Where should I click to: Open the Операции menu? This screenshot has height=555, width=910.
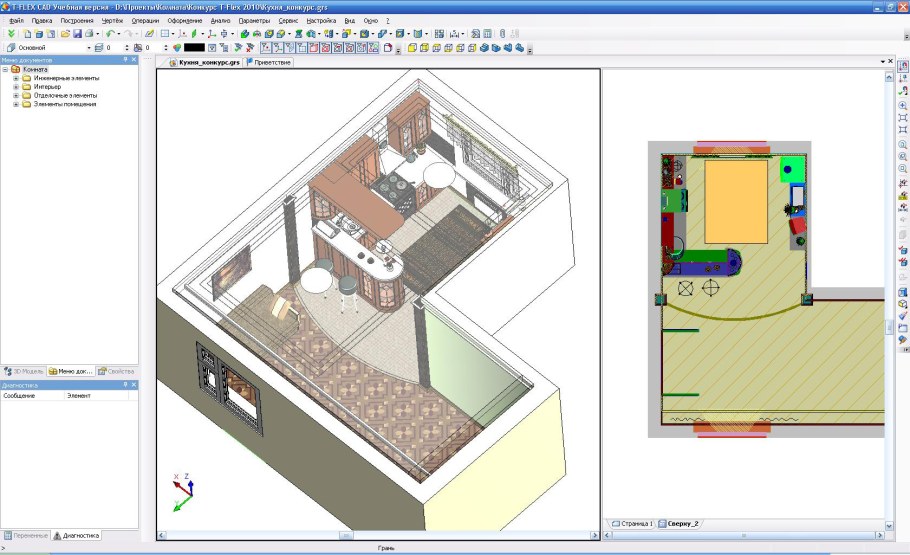coord(145,20)
